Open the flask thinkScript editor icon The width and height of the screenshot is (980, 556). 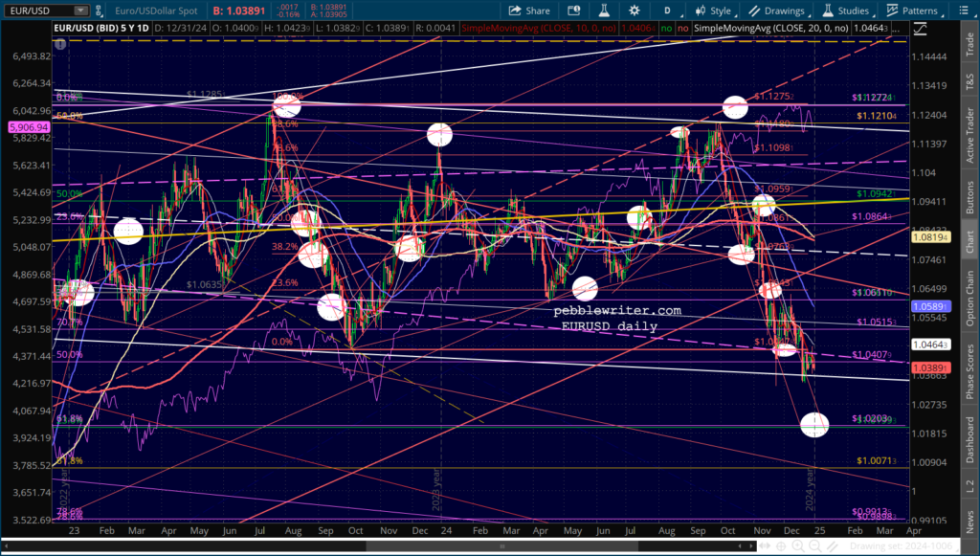tap(604, 11)
